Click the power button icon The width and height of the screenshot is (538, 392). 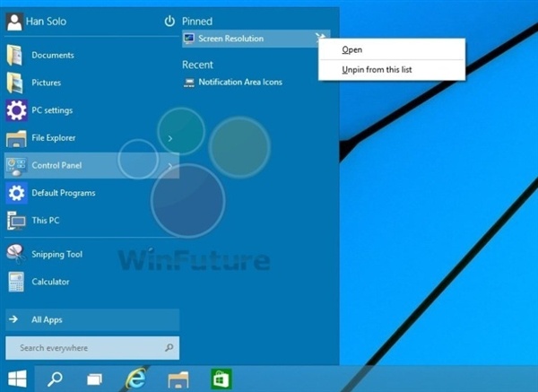(x=169, y=22)
